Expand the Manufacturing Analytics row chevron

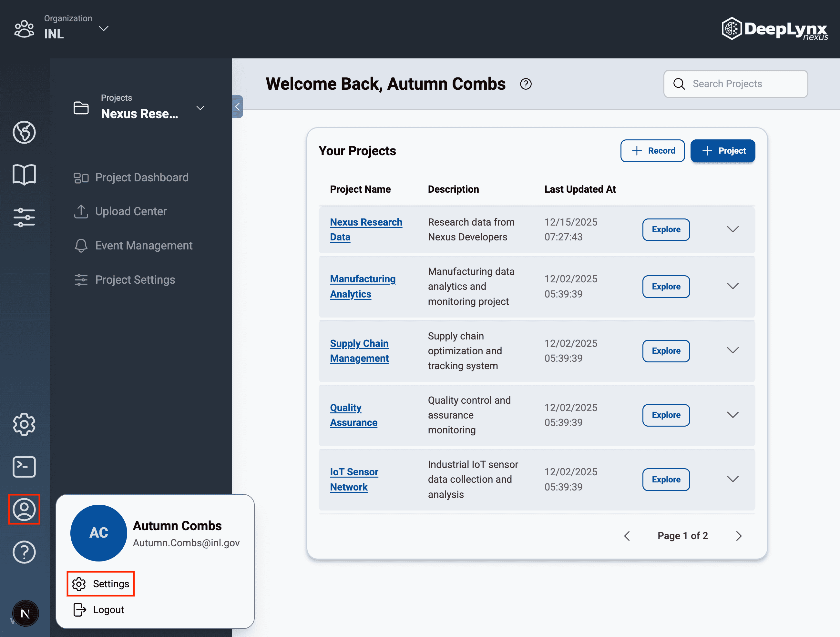732,286
